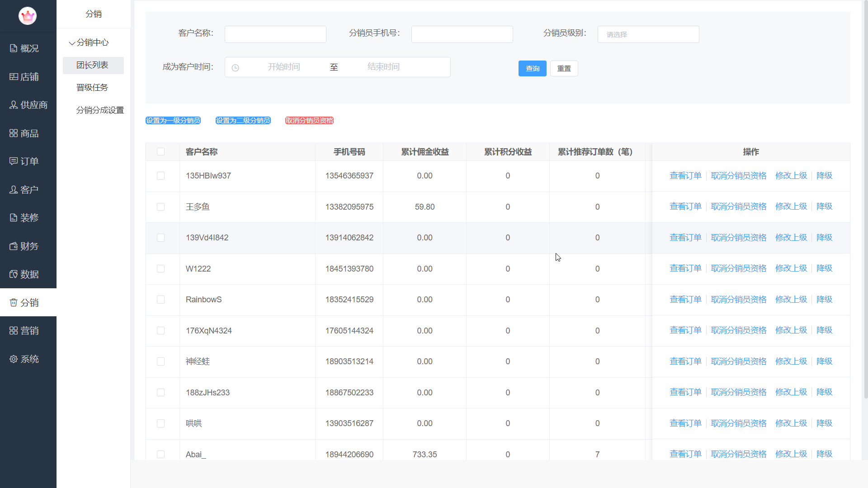Open 晋级任务 in the submenu
This screenshot has height=488, width=868.
point(92,88)
